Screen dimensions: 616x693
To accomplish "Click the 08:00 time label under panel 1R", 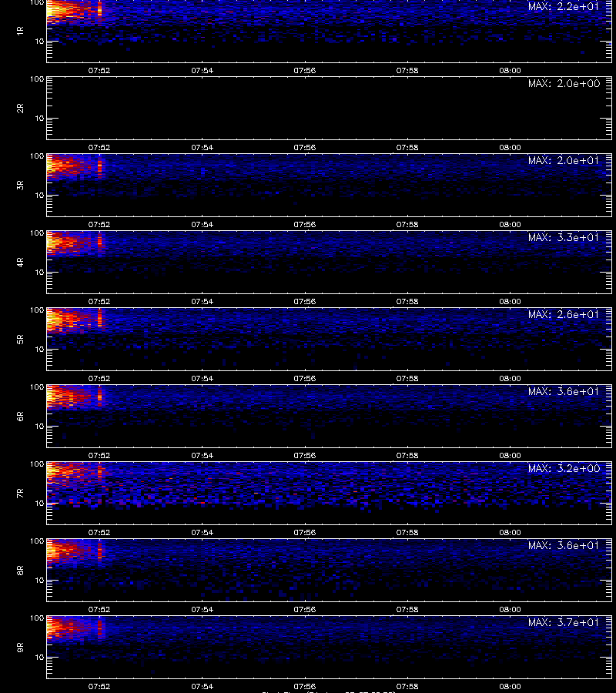I will (510, 70).
